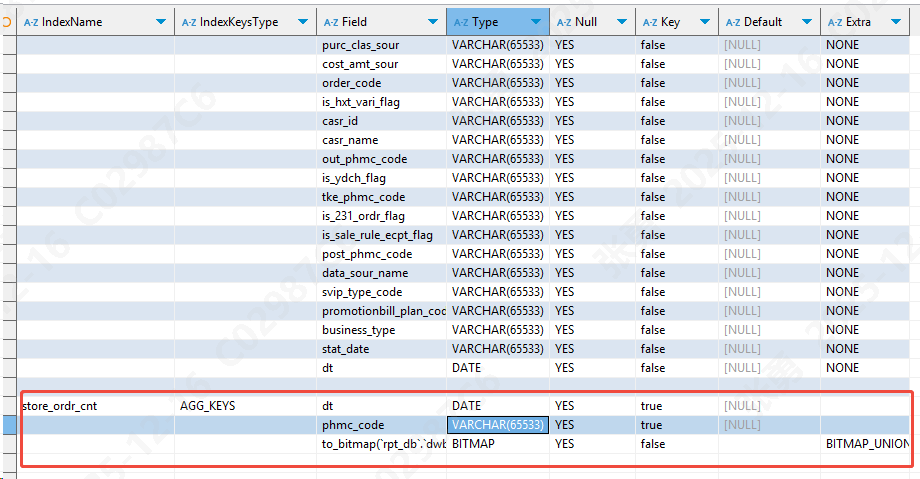Select the is_hxt_vari_flag field cell

point(382,102)
